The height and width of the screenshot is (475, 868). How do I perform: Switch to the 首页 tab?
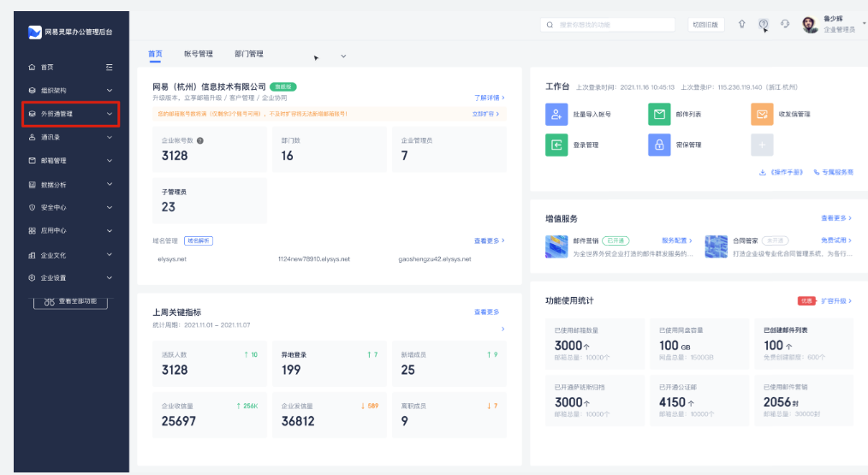pyautogui.click(x=155, y=54)
